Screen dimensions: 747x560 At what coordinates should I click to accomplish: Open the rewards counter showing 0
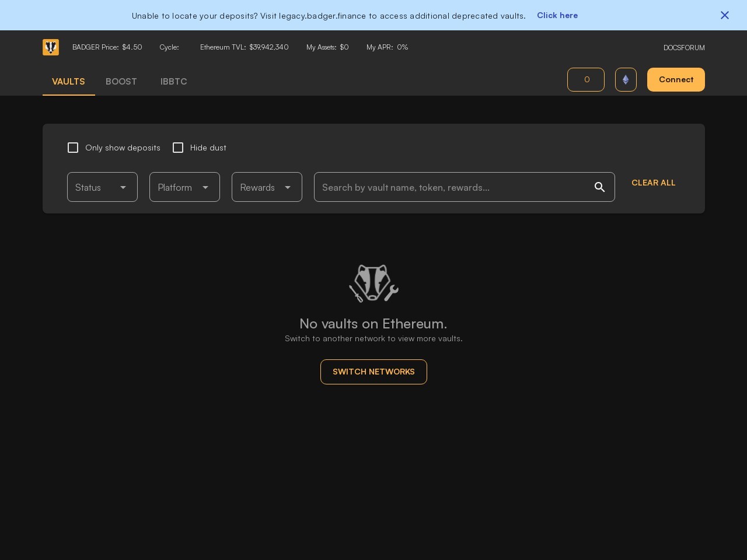click(x=586, y=80)
